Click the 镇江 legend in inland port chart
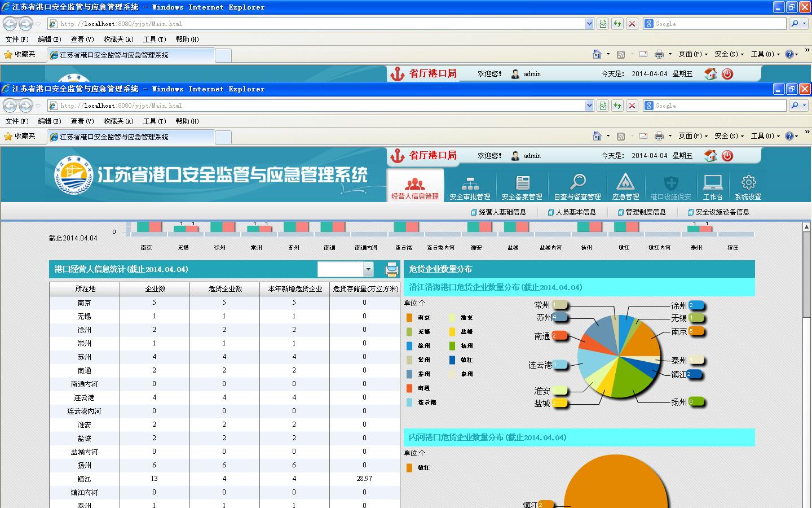 tap(423, 468)
